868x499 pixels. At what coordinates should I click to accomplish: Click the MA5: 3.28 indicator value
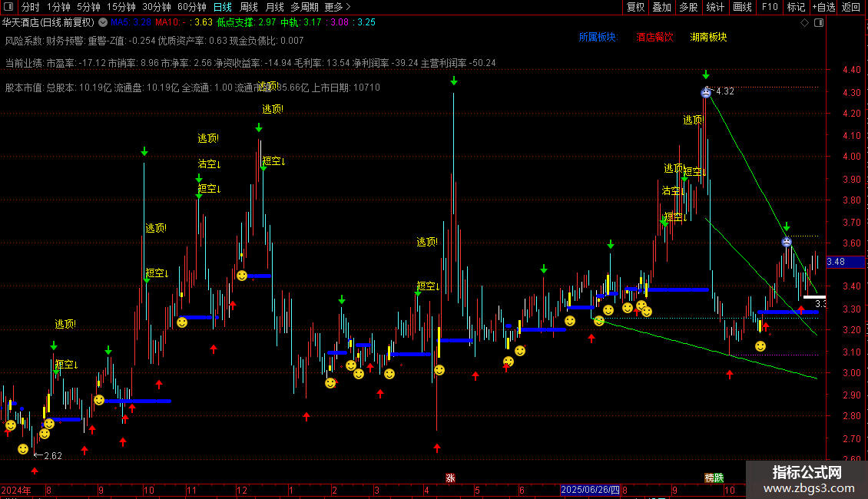[x=131, y=22]
